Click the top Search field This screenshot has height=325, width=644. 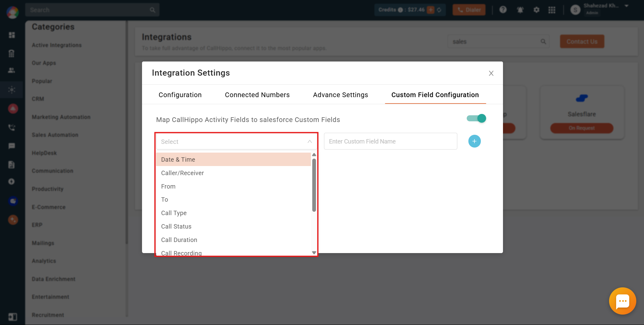(x=92, y=10)
